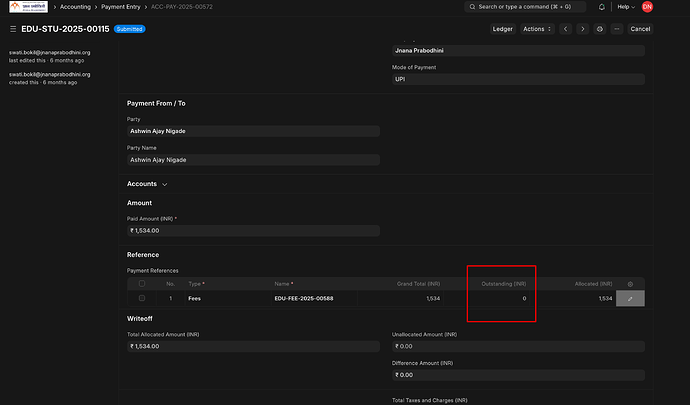Screen dimensions: 690x405
Task: Click the print icon in toolbar
Action: point(599,29)
